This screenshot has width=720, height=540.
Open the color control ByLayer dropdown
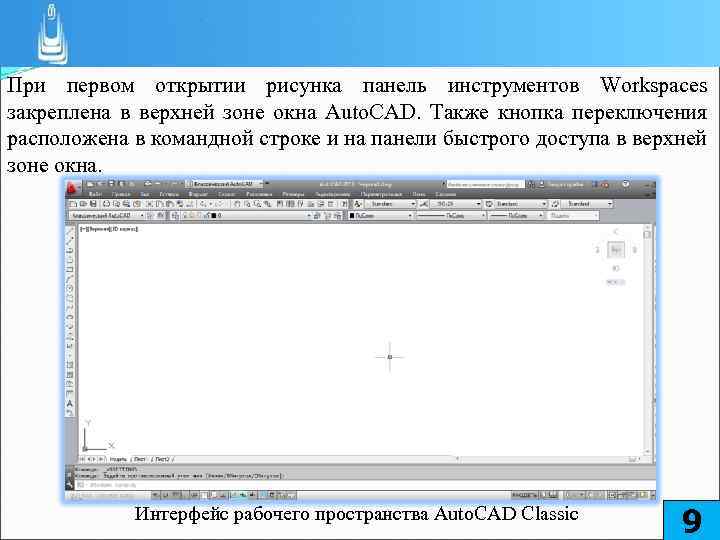[381, 215]
